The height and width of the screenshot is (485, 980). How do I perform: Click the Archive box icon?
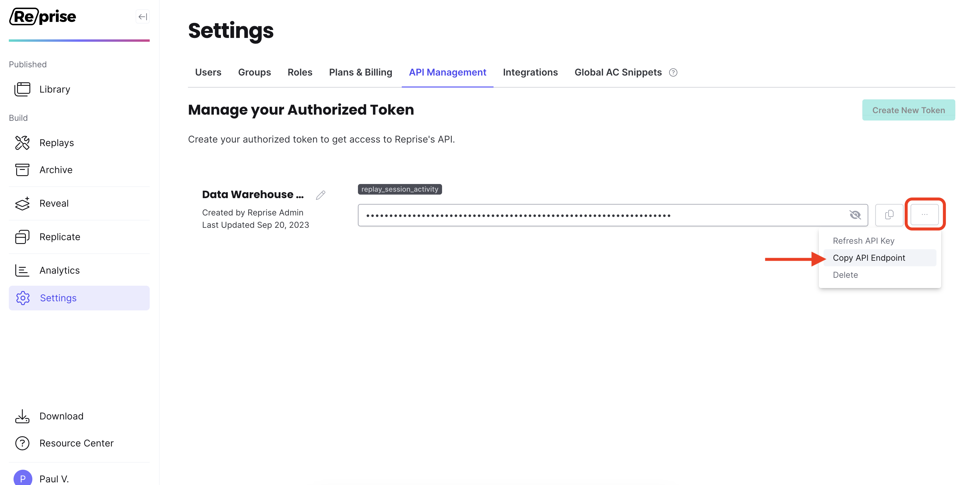pyautogui.click(x=22, y=170)
